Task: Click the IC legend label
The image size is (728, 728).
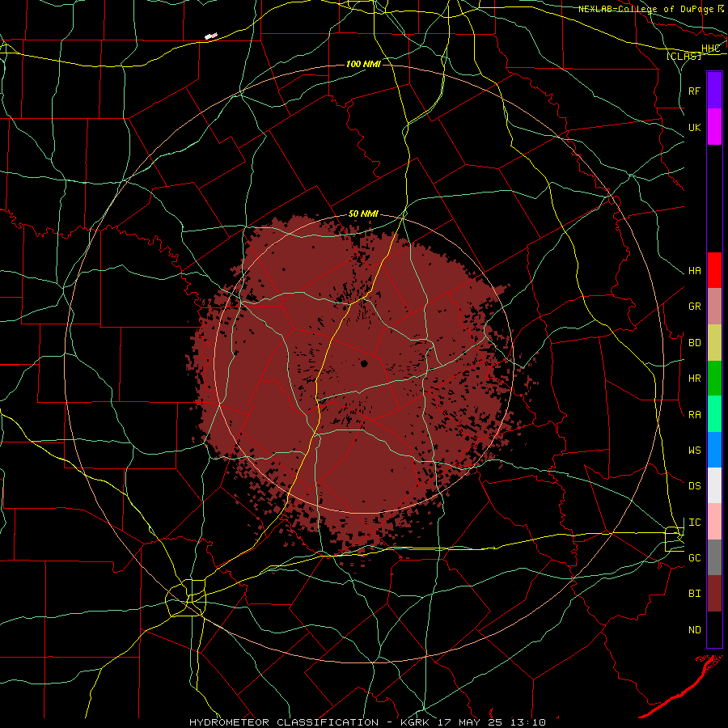Action: pyautogui.click(x=694, y=523)
